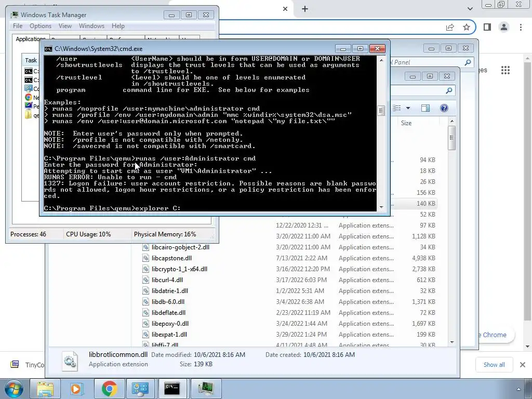532x399 pixels.
Task: Open the Google apps grid
Action: [x=506, y=70]
